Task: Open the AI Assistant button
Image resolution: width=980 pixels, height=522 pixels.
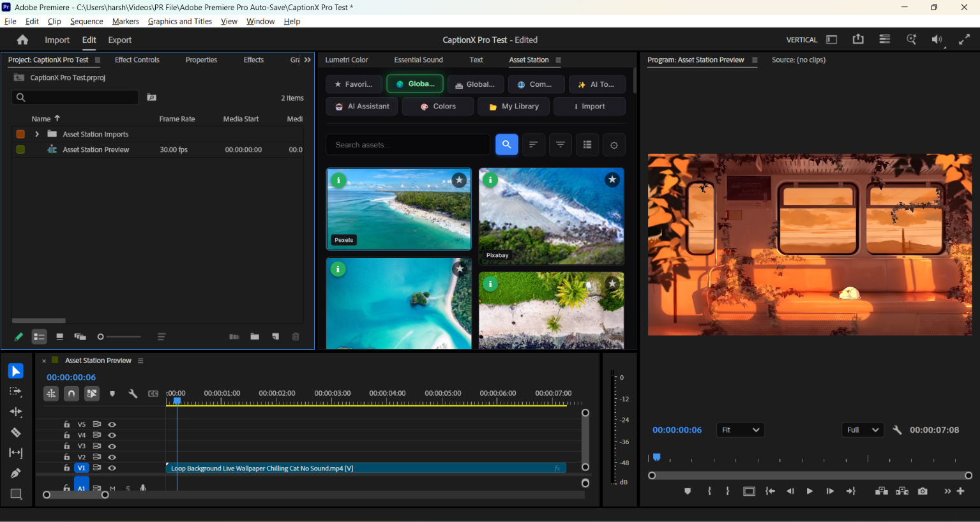Action: (362, 107)
